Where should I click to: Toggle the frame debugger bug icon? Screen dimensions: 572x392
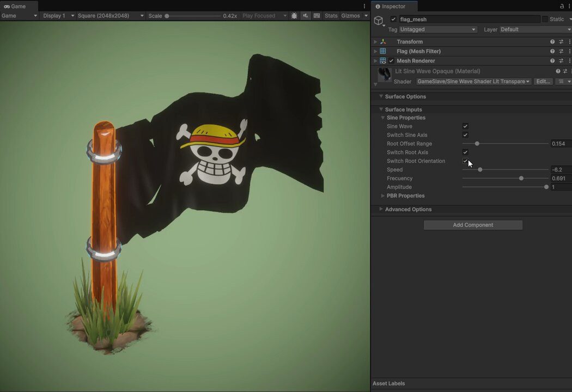click(294, 16)
